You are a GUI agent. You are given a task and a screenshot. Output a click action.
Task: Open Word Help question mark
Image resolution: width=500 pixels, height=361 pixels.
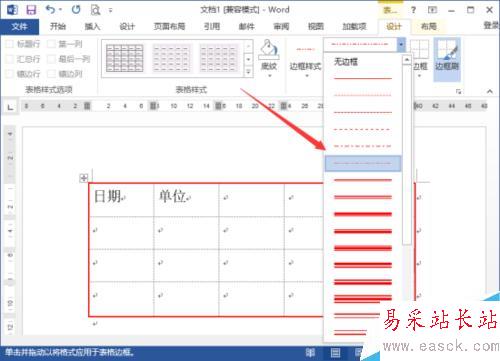pos(413,10)
